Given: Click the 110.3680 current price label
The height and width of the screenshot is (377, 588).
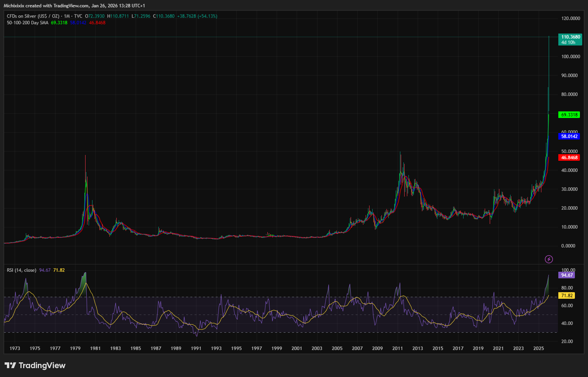Looking at the screenshot, I should tap(570, 37).
